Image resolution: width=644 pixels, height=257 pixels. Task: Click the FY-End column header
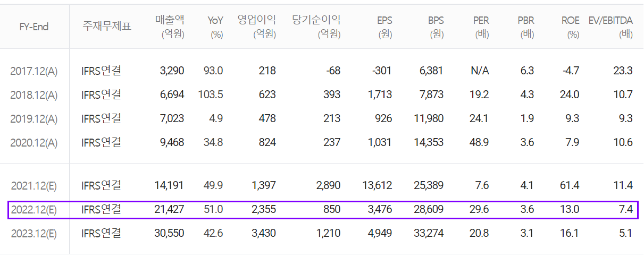(x=34, y=27)
